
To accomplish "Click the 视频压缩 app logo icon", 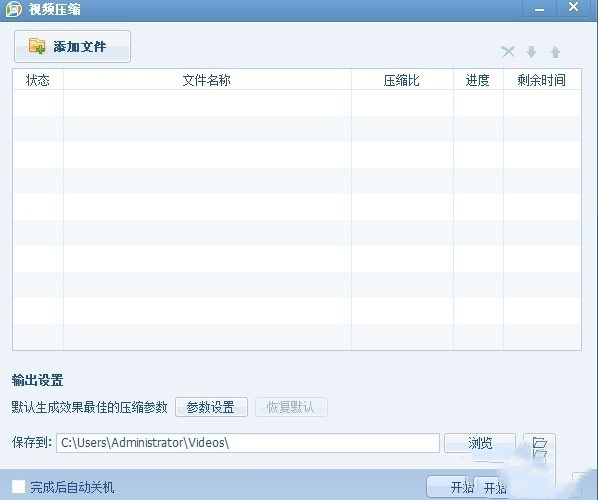I will [x=14, y=9].
